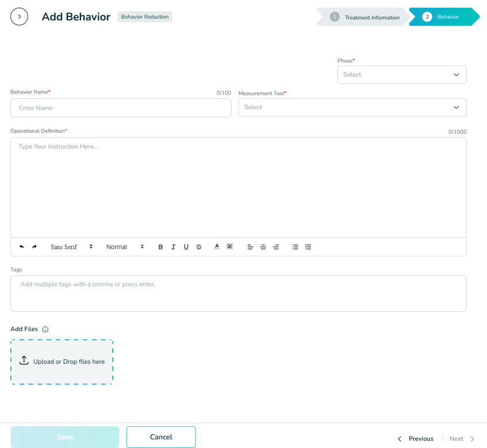Viewport: 487px width, 448px height.
Task: Toggle strikethrough formatting
Action: 199,247
